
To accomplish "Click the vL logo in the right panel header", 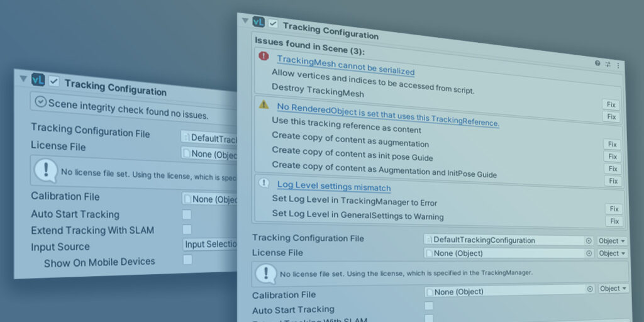I will click(258, 22).
